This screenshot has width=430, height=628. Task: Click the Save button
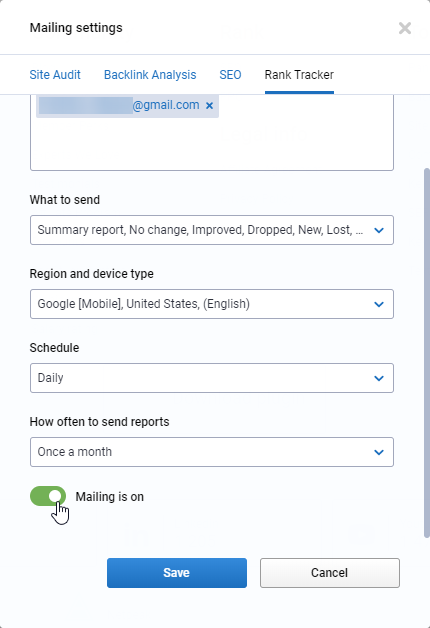coord(177,573)
